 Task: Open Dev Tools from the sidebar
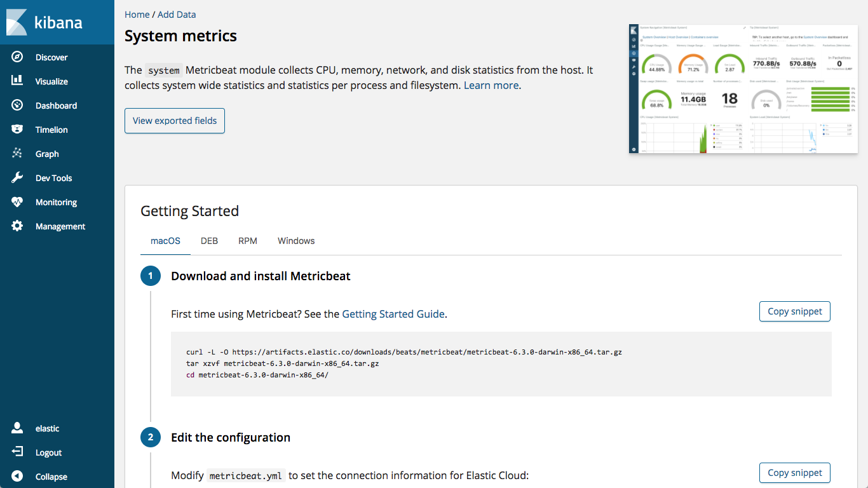pyautogui.click(x=53, y=178)
